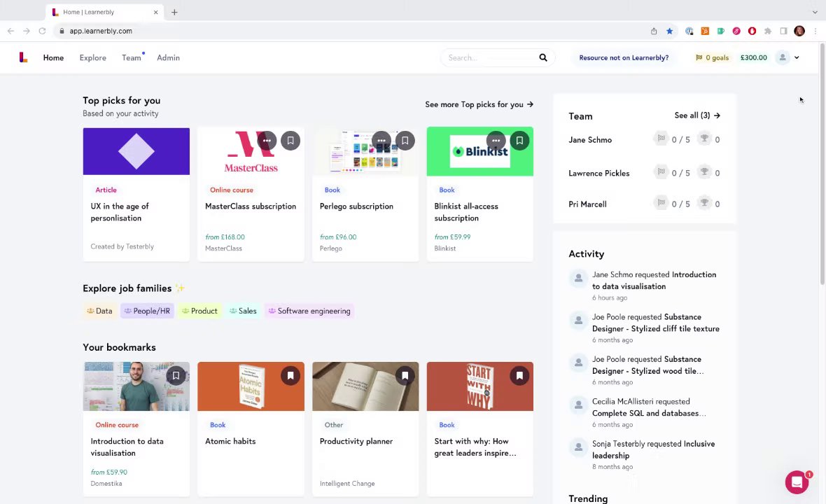Click the Learnerbly logo icon
This screenshot has width=826, height=504.
[x=23, y=57]
